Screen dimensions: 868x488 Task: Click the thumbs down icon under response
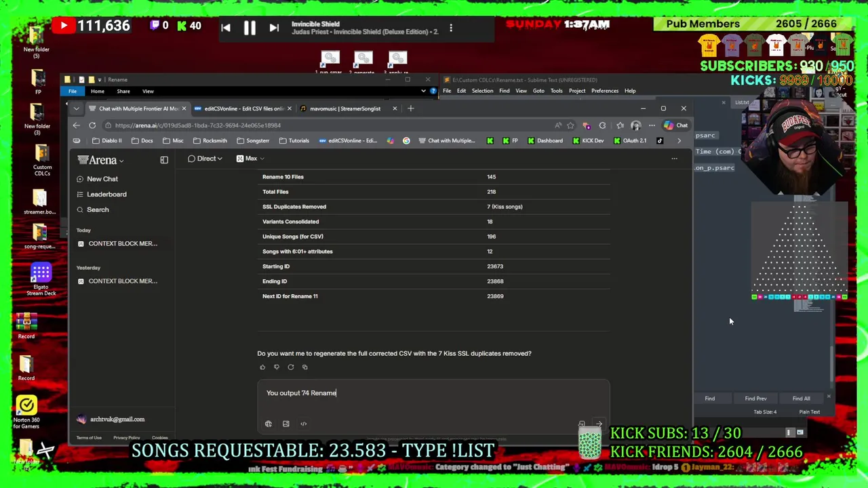(277, 367)
